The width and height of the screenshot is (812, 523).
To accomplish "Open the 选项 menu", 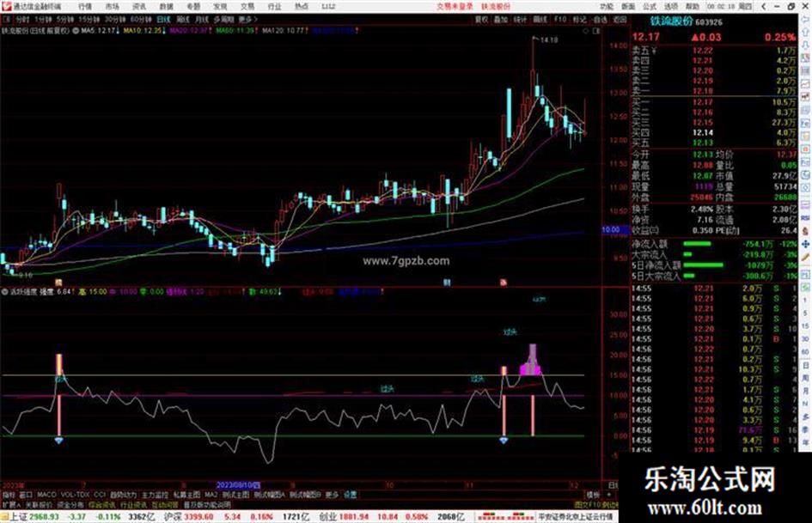I will click(x=671, y=7).
